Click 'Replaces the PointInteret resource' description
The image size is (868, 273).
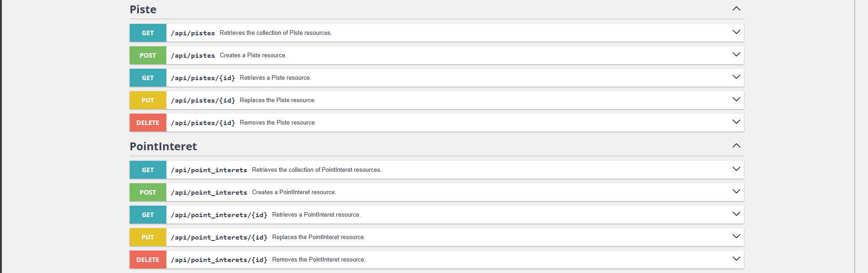(x=319, y=237)
